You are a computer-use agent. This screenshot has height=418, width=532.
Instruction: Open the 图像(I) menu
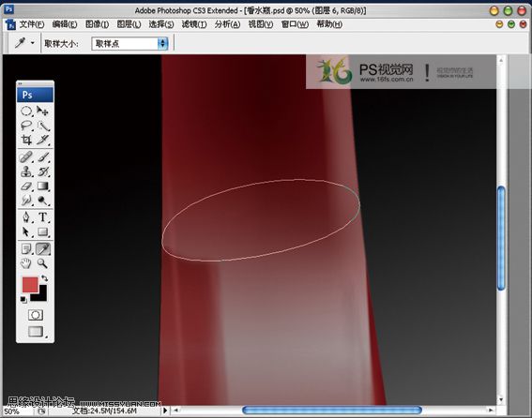pyautogui.click(x=97, y=24)
